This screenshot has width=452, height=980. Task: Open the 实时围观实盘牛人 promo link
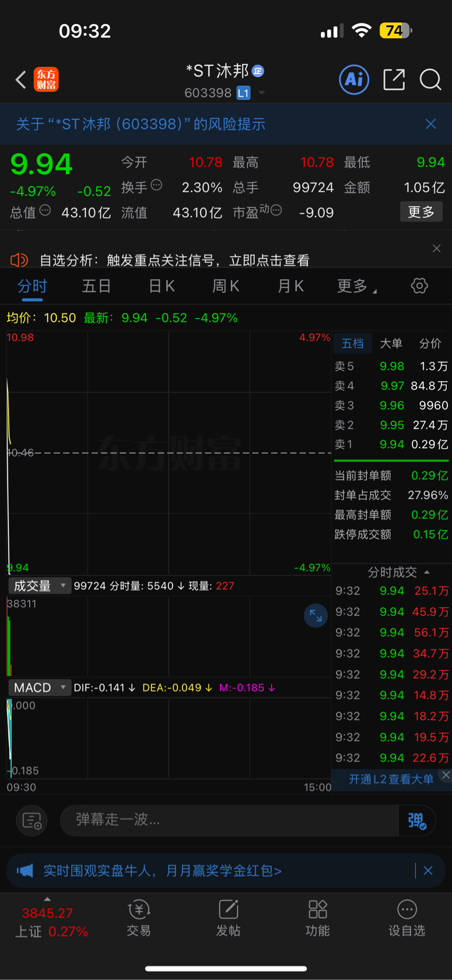pyautogui.click(x=162, y=871)
